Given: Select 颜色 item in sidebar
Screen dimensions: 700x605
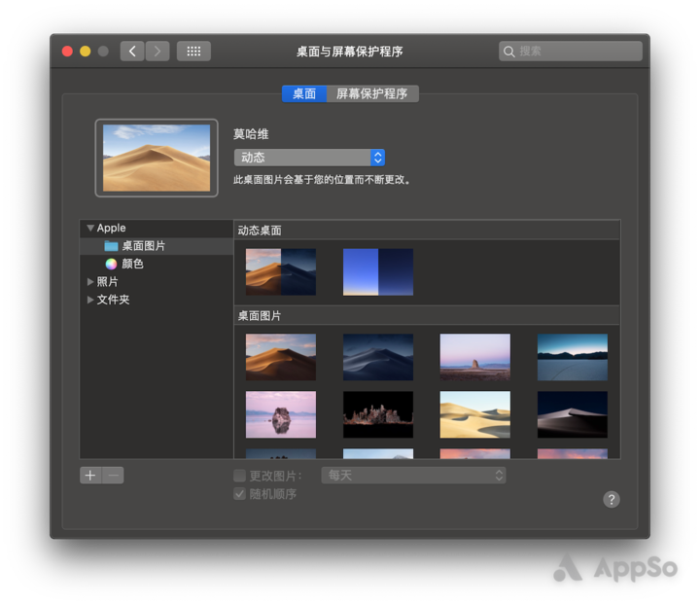Looking at the screenshot, I should pyautogui.click(x=157, y=264).
